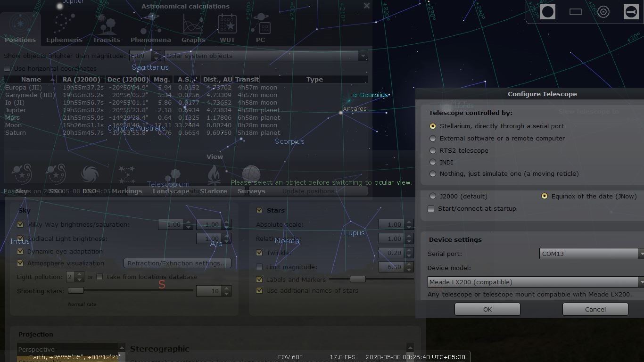Open the Markings icon in View window
The height and width of the screenshot is (362, 644).
[127, 174]
